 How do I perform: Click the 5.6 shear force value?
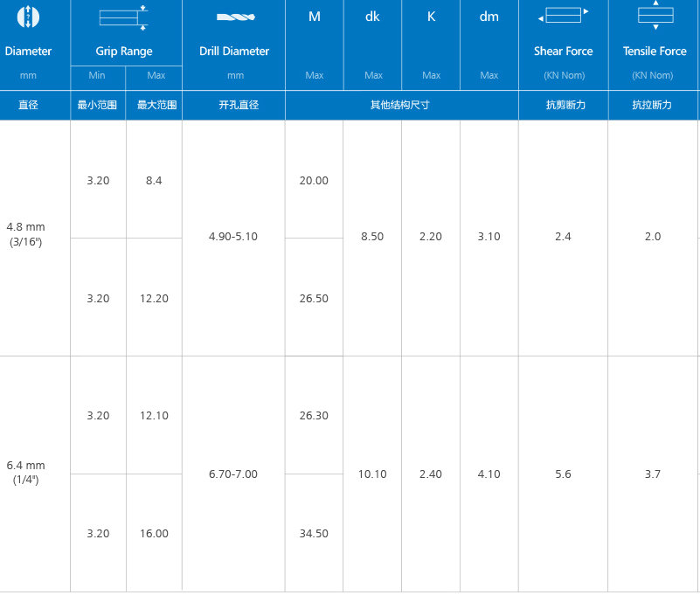(563, 474)
